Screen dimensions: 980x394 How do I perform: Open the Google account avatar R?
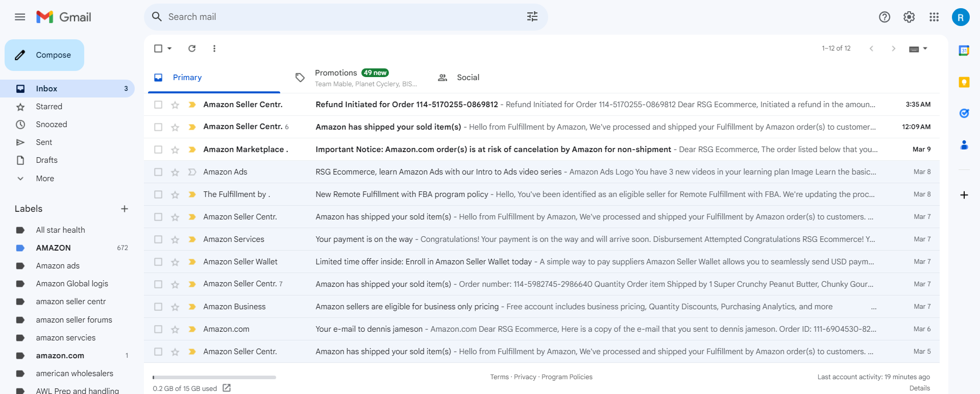click(961, 17)
